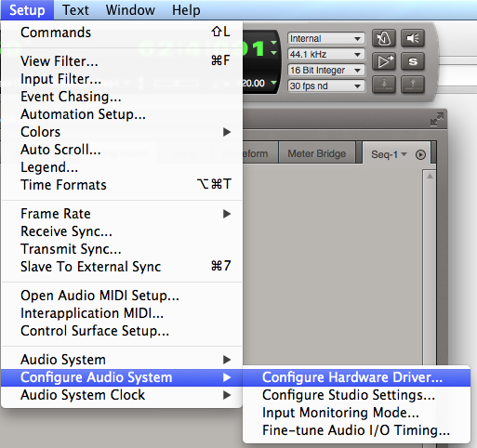Expand the Audio System Clock submenu

click(122, 395)
